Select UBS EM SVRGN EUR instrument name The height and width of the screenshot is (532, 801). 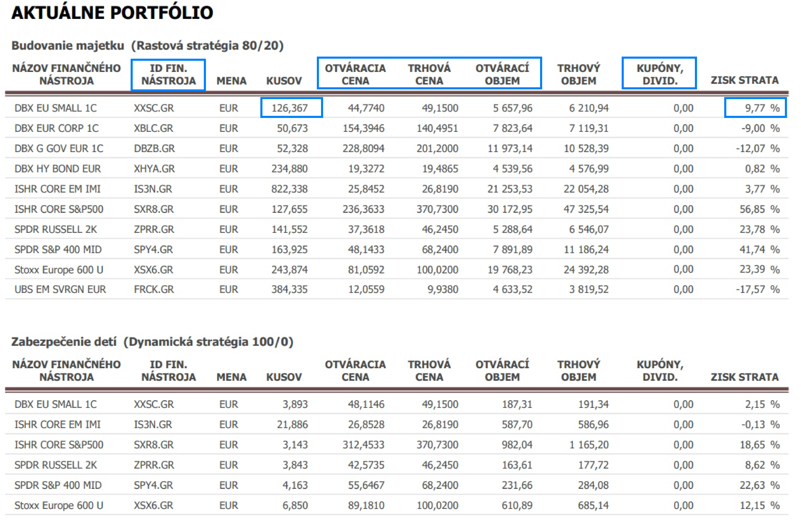pos(60,289)
